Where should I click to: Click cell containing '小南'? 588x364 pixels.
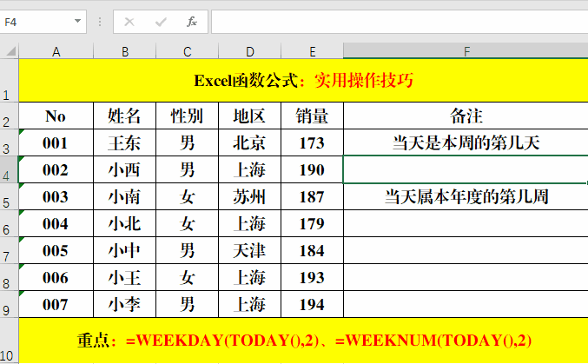[124, 196]
